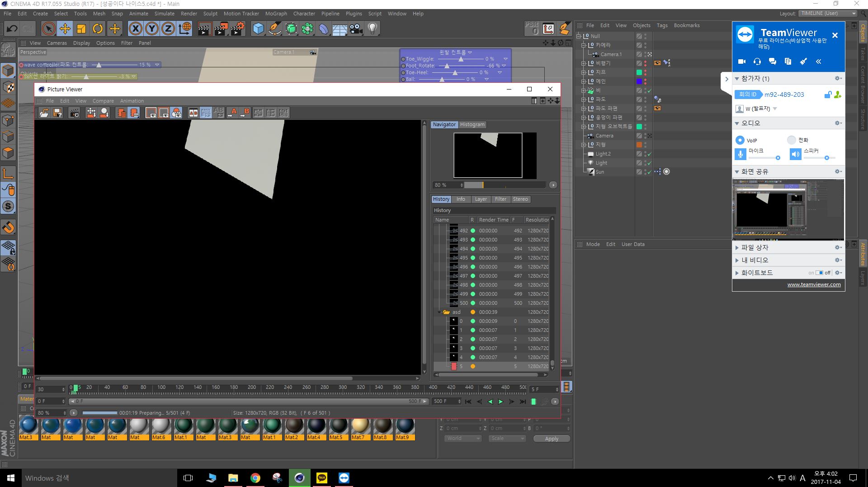Image resolution: width=868 pixels, height=487 pixels.
Task: Toggle Light.2 enable checkmark
Action: [x=650, y=154]
